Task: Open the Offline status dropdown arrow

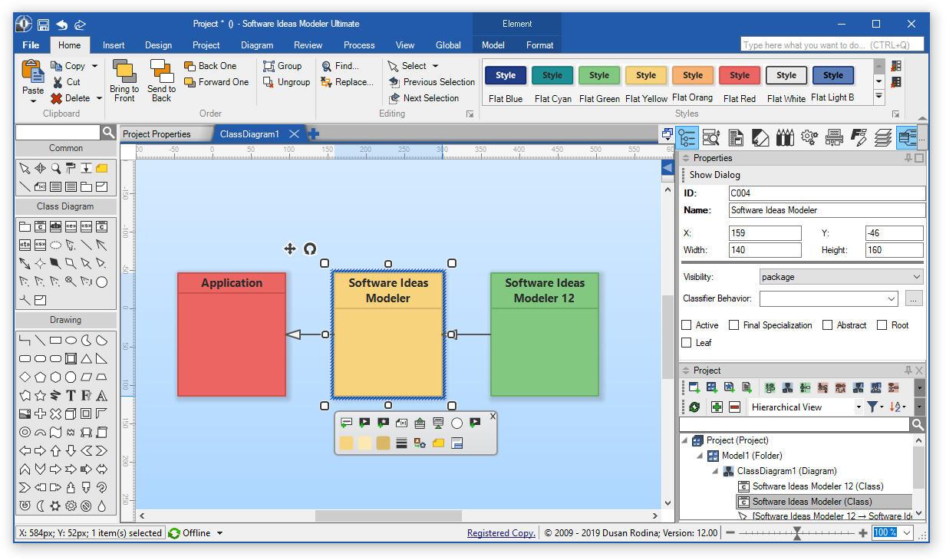Action: (x=219, y=533)
